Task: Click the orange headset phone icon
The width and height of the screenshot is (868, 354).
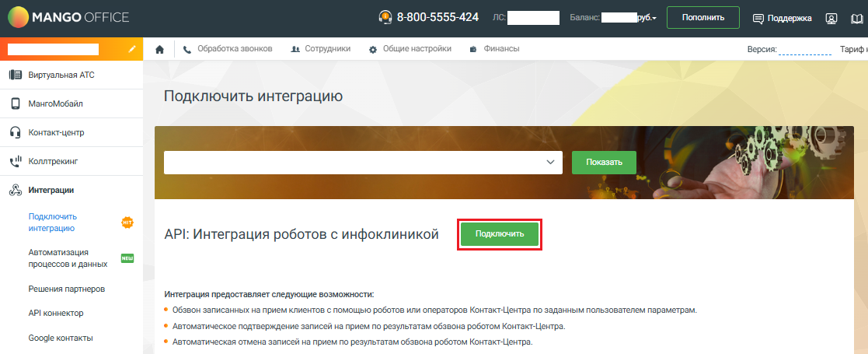Action: pos(385,17)
